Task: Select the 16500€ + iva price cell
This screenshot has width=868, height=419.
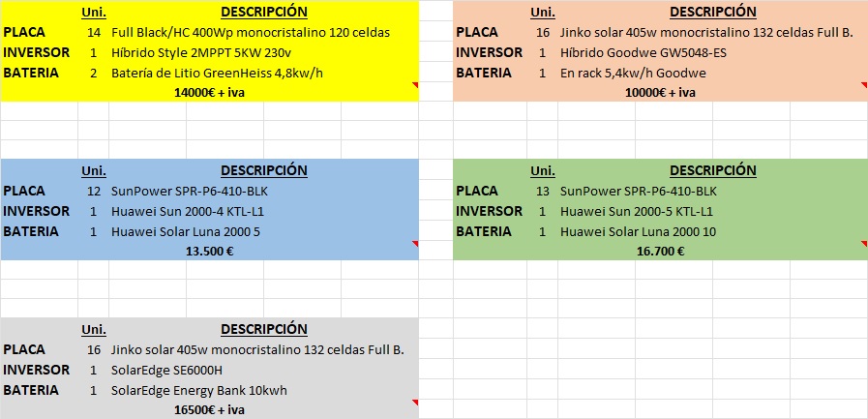Action: coord(209,410)
